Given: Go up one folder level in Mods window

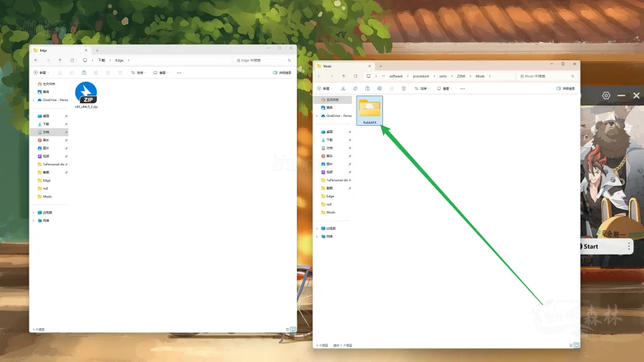Looking at the screenshot, I should point(343,76).
